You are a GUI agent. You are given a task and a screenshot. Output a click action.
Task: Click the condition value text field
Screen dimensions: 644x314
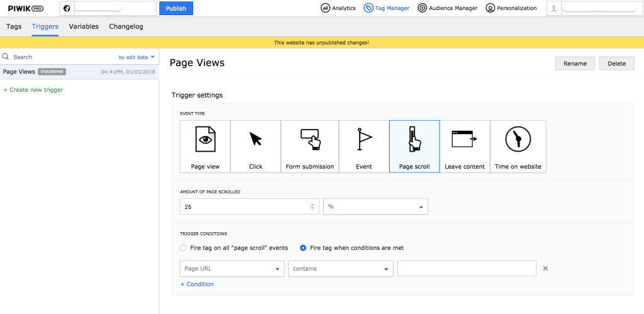467,269
